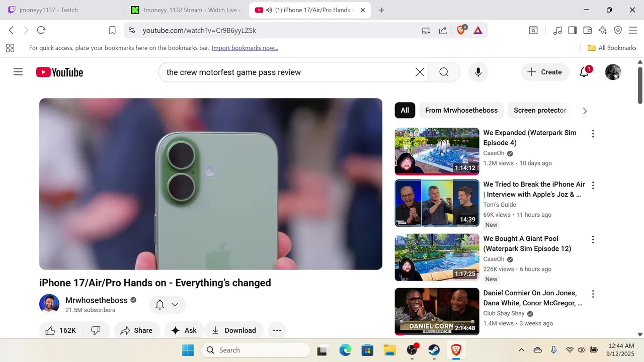Open the cast or screen icon in address bar

[426, 30]
